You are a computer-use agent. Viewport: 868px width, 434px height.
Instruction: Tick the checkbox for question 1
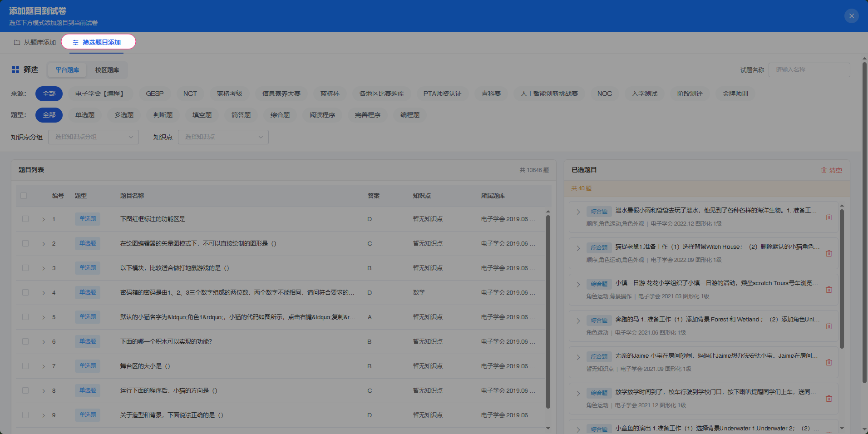(x=25, y=219)
